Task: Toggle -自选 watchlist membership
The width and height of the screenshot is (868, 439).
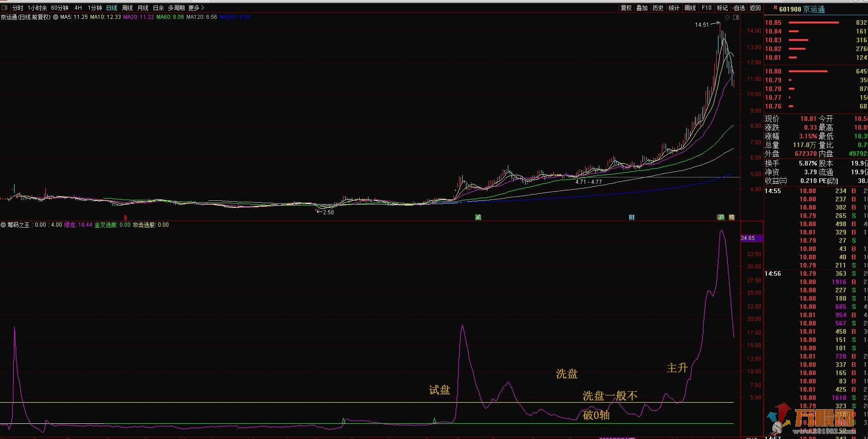Action: [x=738, y=8]
